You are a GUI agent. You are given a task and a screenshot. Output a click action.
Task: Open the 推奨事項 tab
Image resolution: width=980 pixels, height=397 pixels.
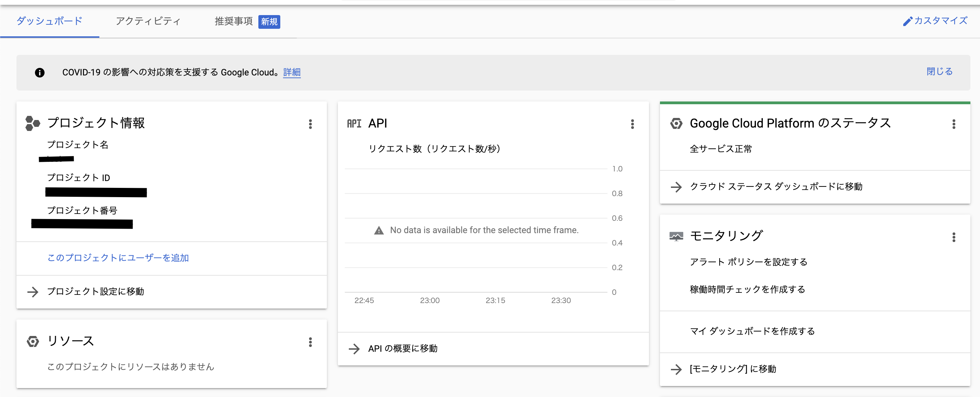pyautogui.click(x=234, y=21)
